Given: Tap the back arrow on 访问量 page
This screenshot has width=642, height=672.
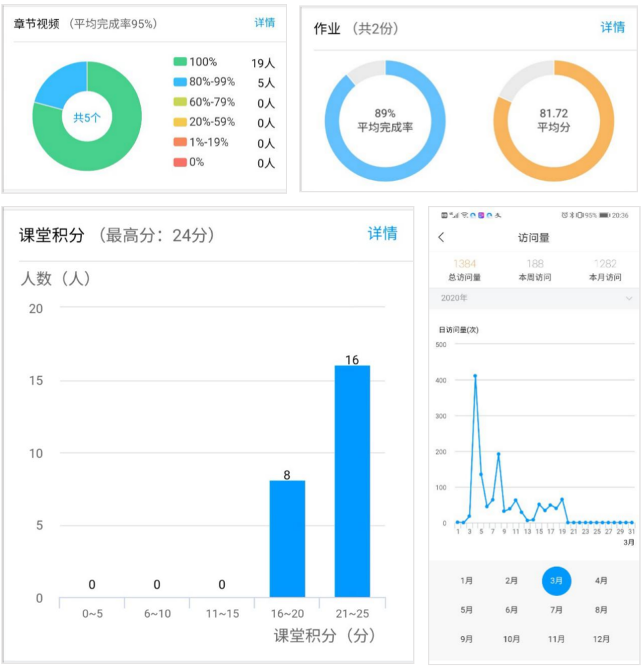Looking at the screenshot, I should tap(442, 237).
